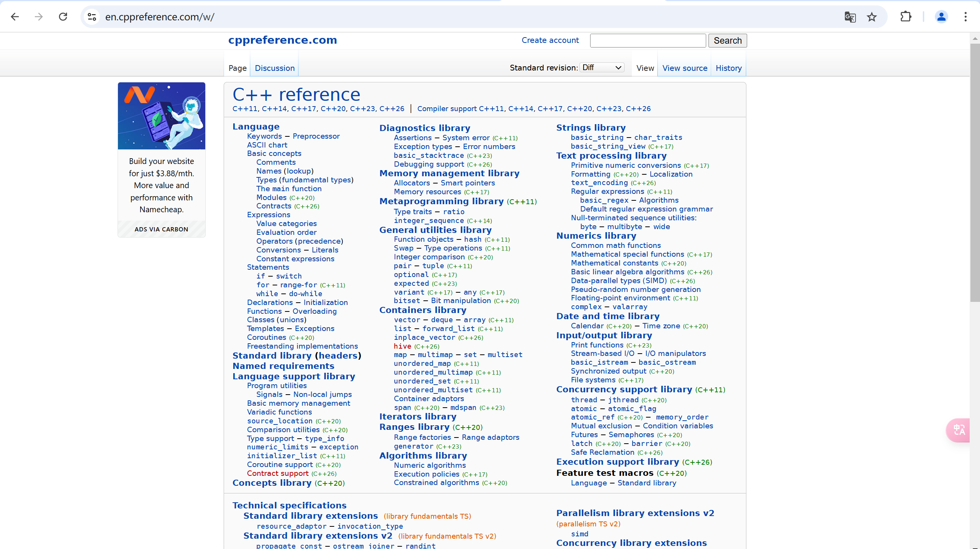Click the pink floating translate button

[x=959, y=430]
